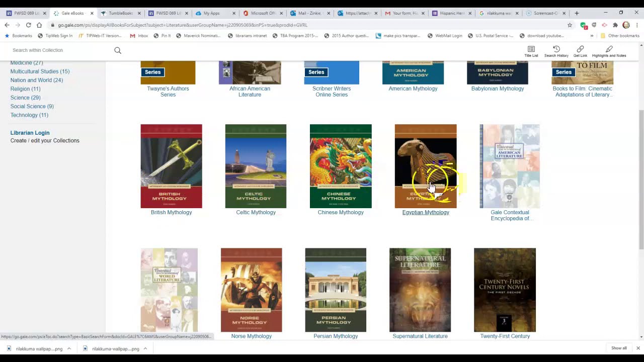
Task: Open African American Literature link
Action: click(x=250, y=92)
